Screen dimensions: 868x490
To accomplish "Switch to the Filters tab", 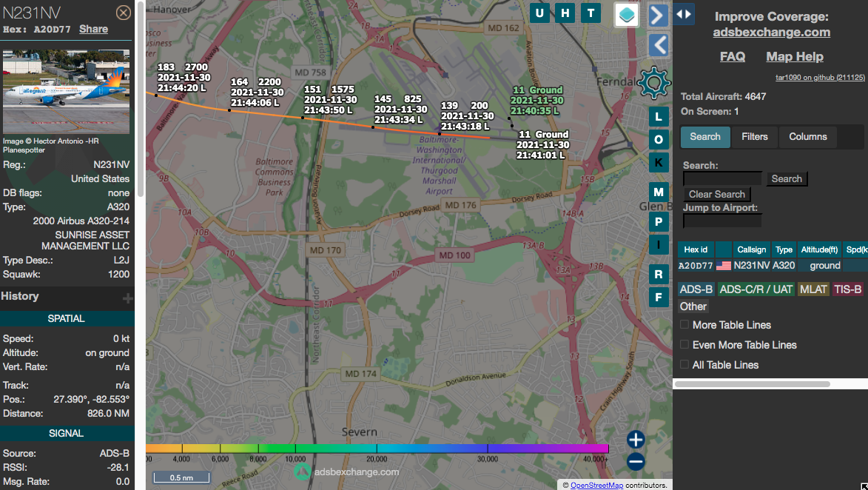I will [754, 137].
